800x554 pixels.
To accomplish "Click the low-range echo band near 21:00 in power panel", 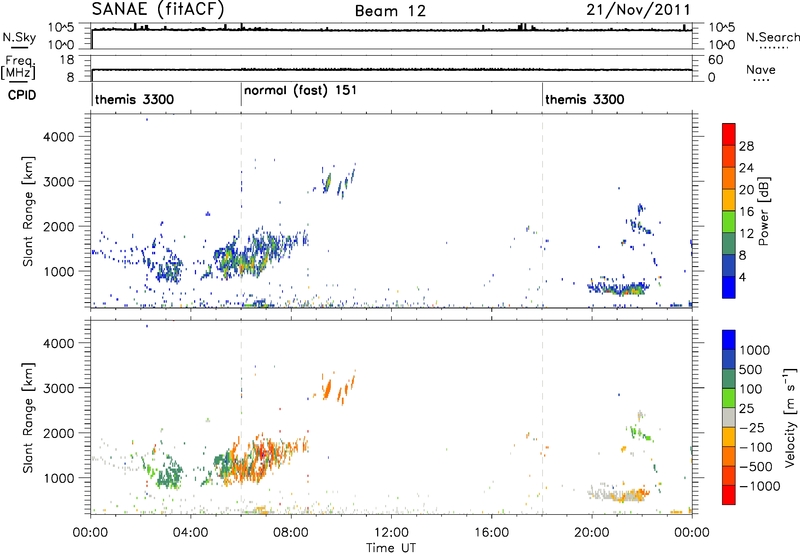I will [x=619, y=288].
